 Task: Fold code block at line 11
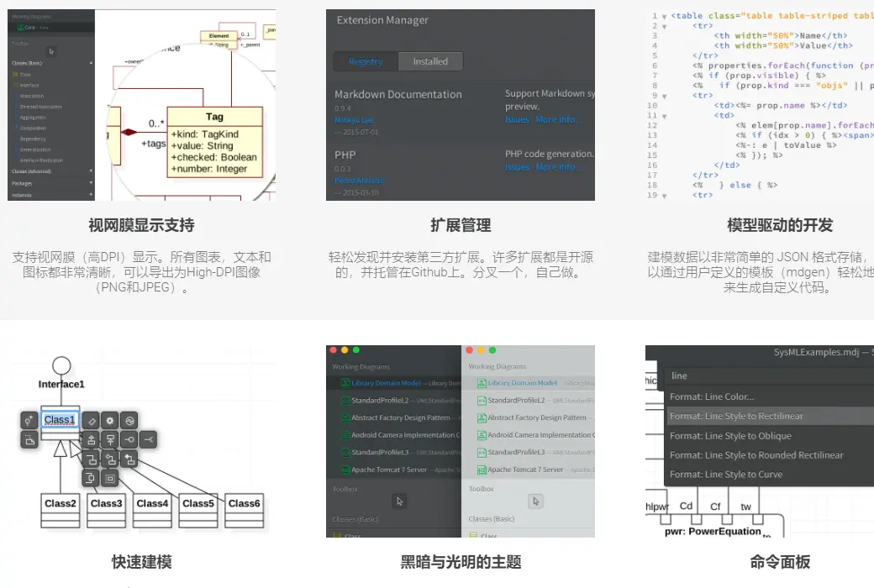[665, 117]
